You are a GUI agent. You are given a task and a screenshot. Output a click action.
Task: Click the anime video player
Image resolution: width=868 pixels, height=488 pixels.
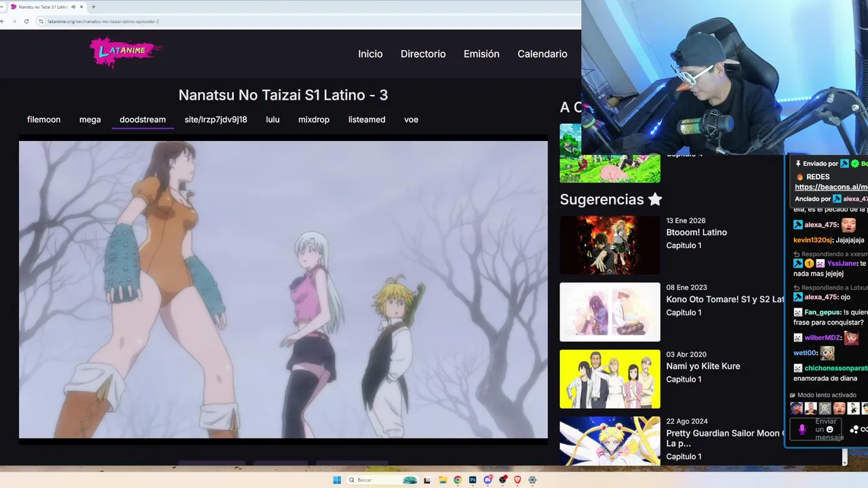tap(283, 289)
